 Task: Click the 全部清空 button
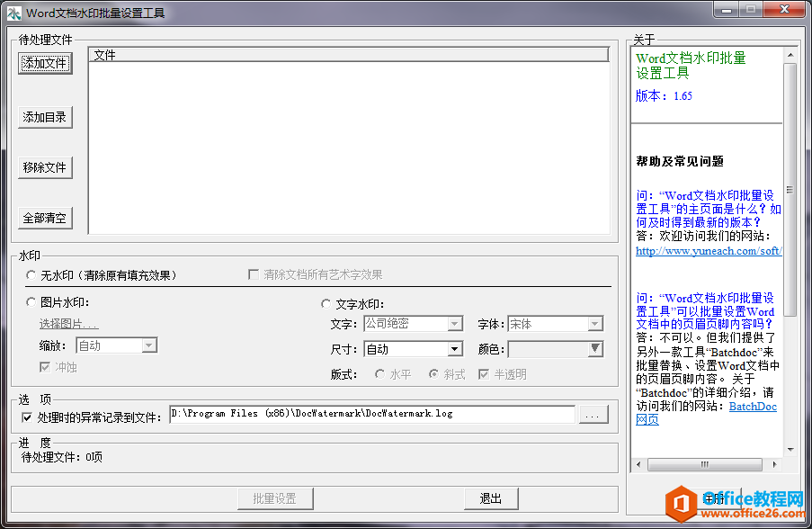tap(45, 218)
